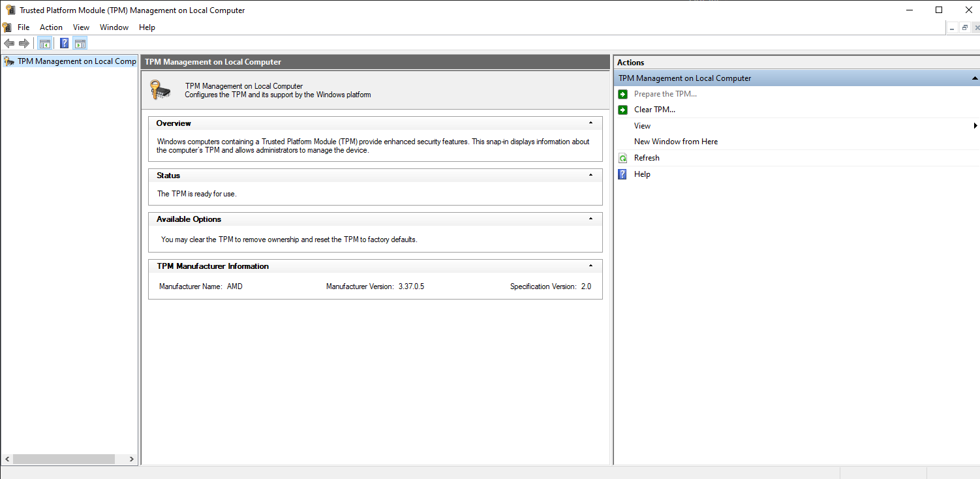The image size is (980, 479).
Task: Open the MMC system icon left of File
Action: (x=7, y=27)
